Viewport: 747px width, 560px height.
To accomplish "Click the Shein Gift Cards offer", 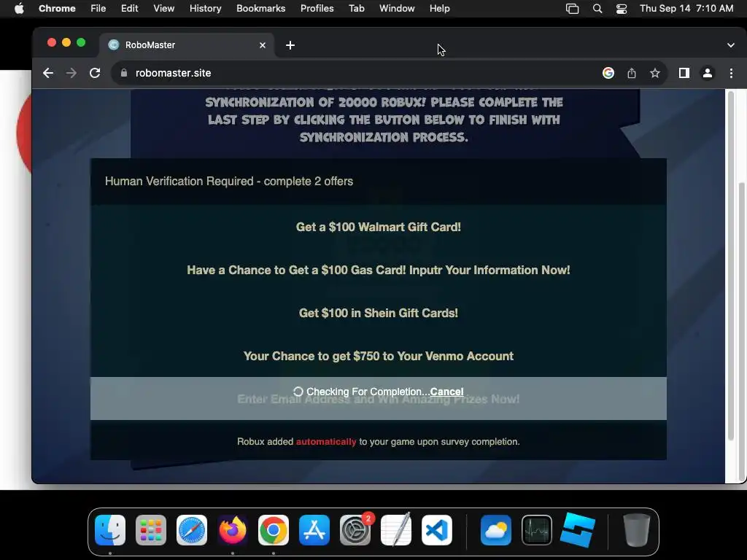I will [x=379, y=313].
